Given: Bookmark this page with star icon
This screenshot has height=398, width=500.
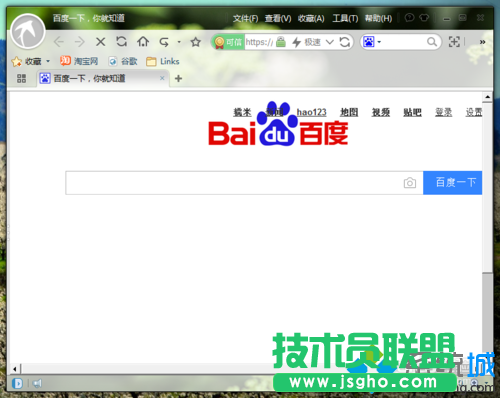Looking at the screenshot, I should [195, 42].
